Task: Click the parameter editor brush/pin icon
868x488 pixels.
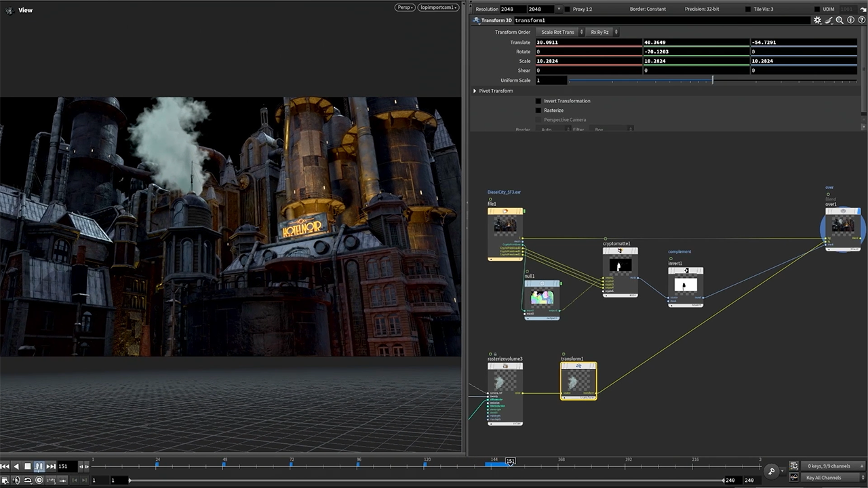Action: pyautogui.click(x=829, y=20)
